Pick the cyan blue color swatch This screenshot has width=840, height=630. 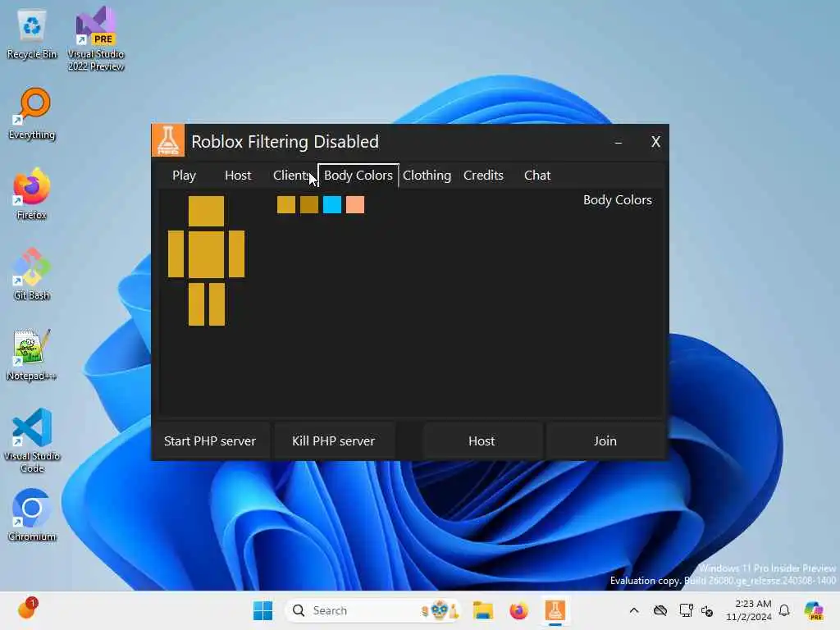[x=332, y=204]
